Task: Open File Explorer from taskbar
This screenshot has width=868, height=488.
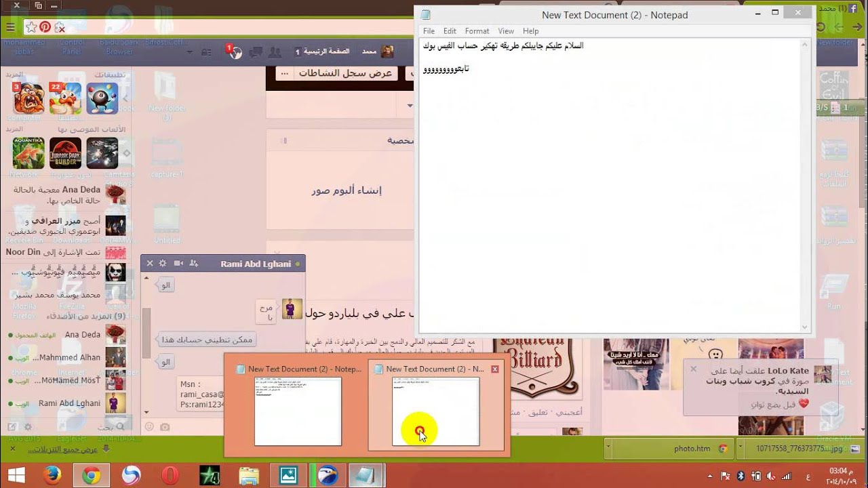Action: pyautogui.click(x=248, y=475)
